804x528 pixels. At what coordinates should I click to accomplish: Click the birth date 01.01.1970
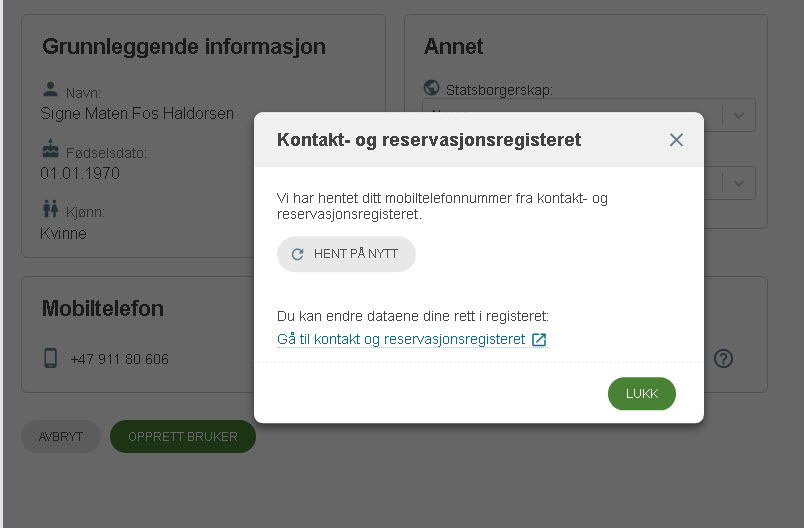pos(80,173)
